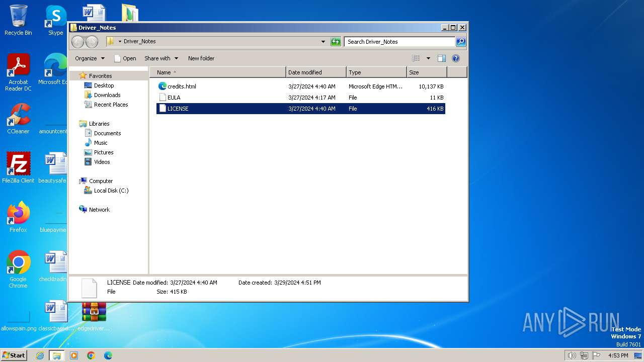Click the New folder button
644x362 pixels.
point(201,58)
